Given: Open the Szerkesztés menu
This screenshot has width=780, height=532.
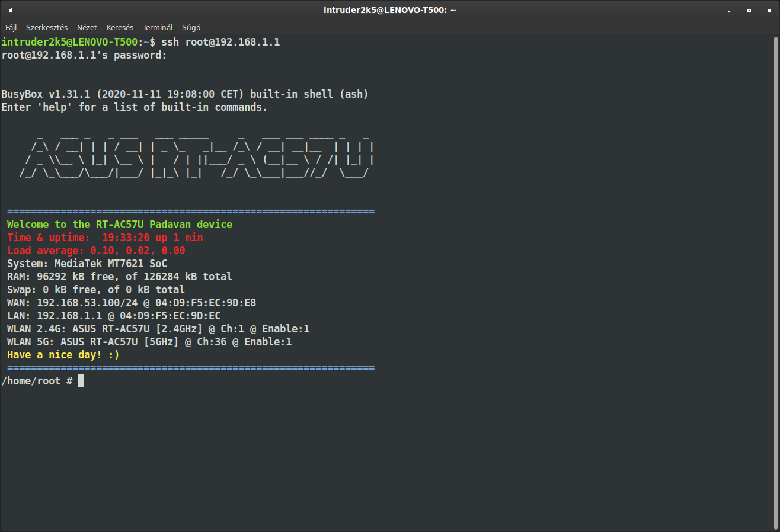Looking at the screenshot, I should coord(47,27).
